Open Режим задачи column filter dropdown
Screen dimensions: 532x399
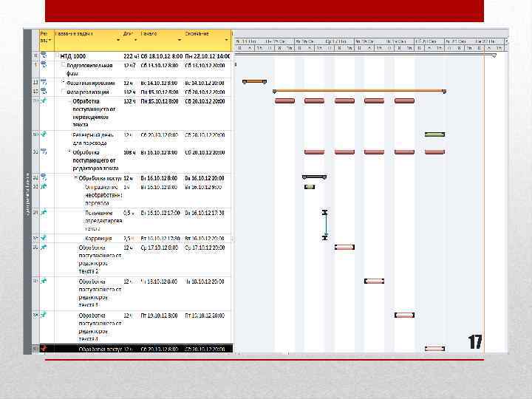[50, 40]
